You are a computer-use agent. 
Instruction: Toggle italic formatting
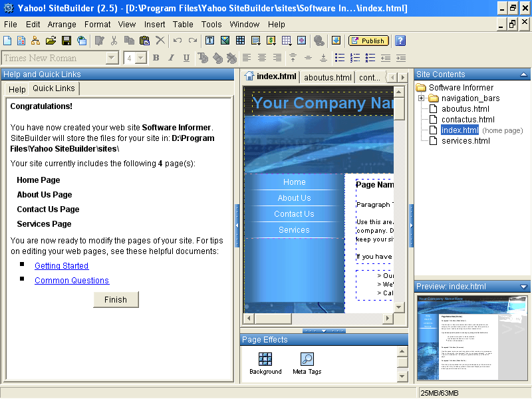pos(172,58)
